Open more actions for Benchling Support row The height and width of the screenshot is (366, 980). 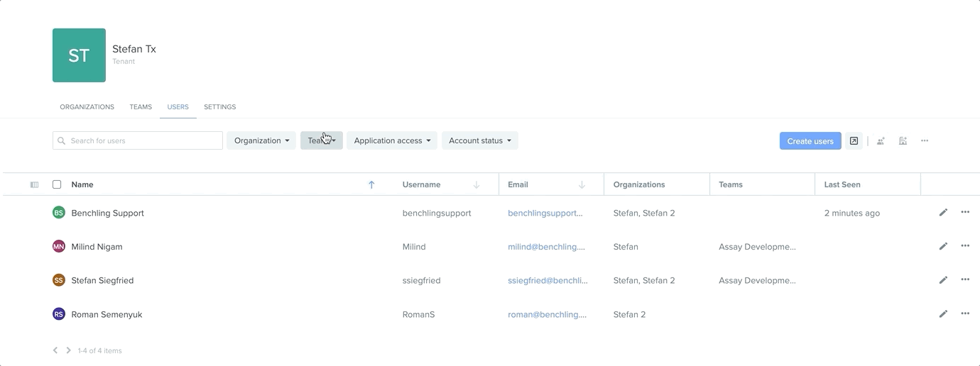tap(965, 212)
